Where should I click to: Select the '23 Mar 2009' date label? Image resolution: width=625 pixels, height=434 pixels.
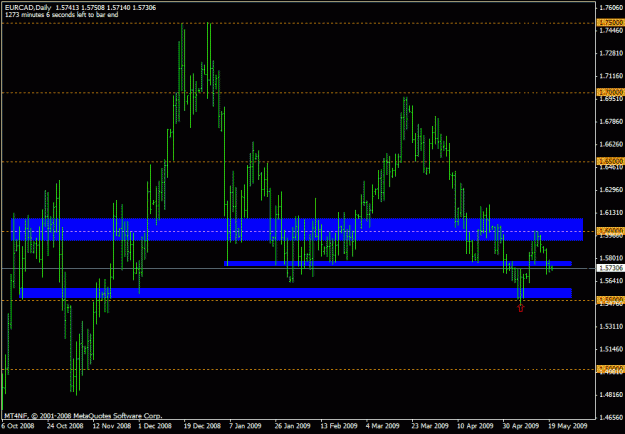430,426
